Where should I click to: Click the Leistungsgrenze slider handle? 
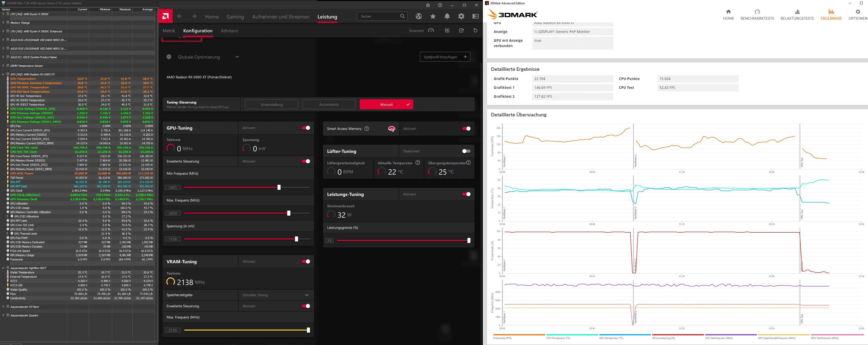click(469, 240)
